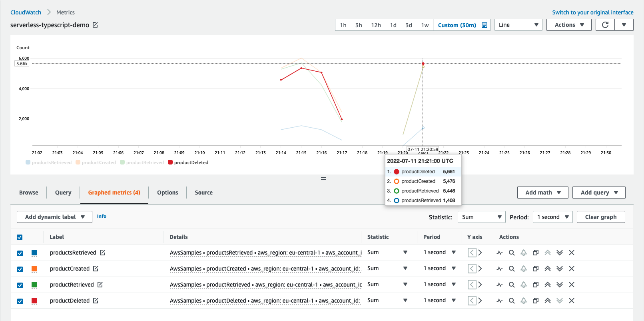Duplicate the productCreated metric row
Screen dimensions: 644x321
(x=536, y=269)
